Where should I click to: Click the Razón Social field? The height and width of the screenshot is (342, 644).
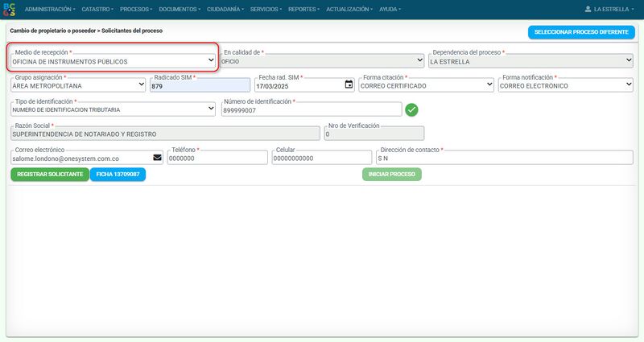point(165,134)
